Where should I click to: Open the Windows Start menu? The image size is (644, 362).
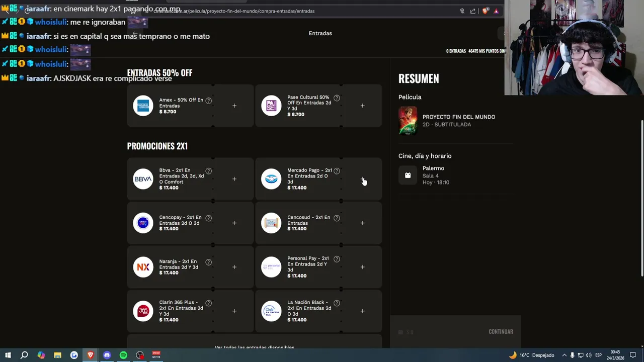coord(8,355)
